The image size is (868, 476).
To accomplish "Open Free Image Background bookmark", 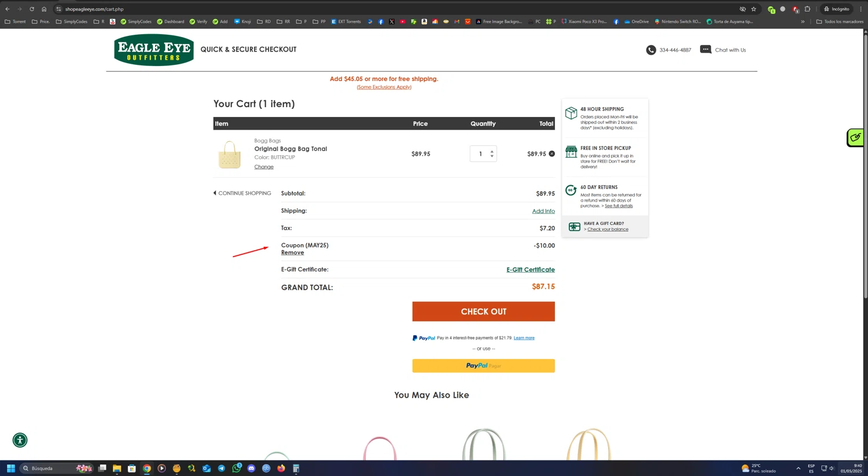I will [x=499, y=21].
